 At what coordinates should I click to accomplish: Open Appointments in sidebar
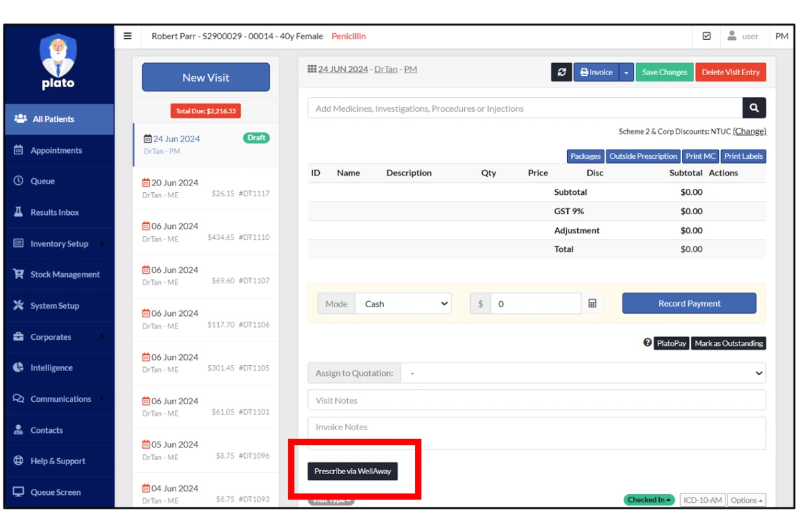tap(59, 150)
